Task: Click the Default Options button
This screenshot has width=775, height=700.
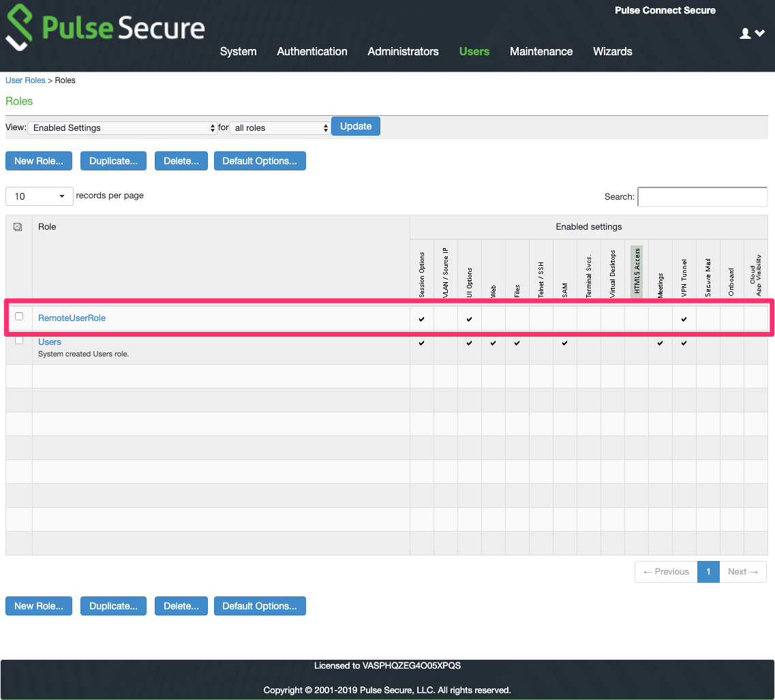Action: click(260, 161)
